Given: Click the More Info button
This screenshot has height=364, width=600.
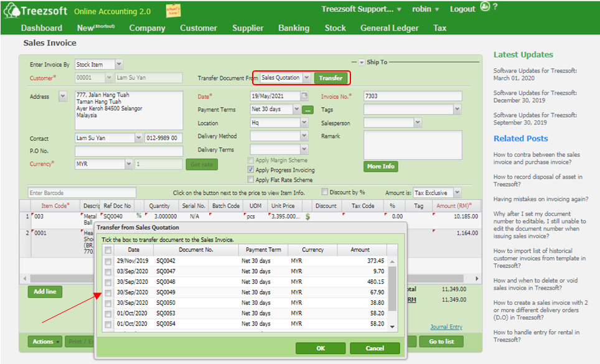Looking at the screenshot, I should (x=381, y=166).
